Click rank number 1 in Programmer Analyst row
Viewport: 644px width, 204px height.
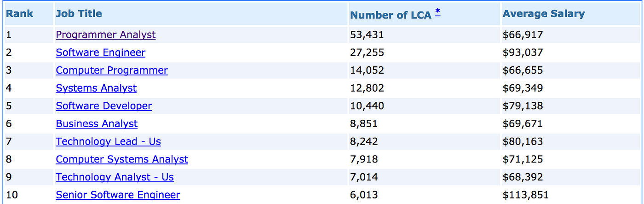coord(9,35)
